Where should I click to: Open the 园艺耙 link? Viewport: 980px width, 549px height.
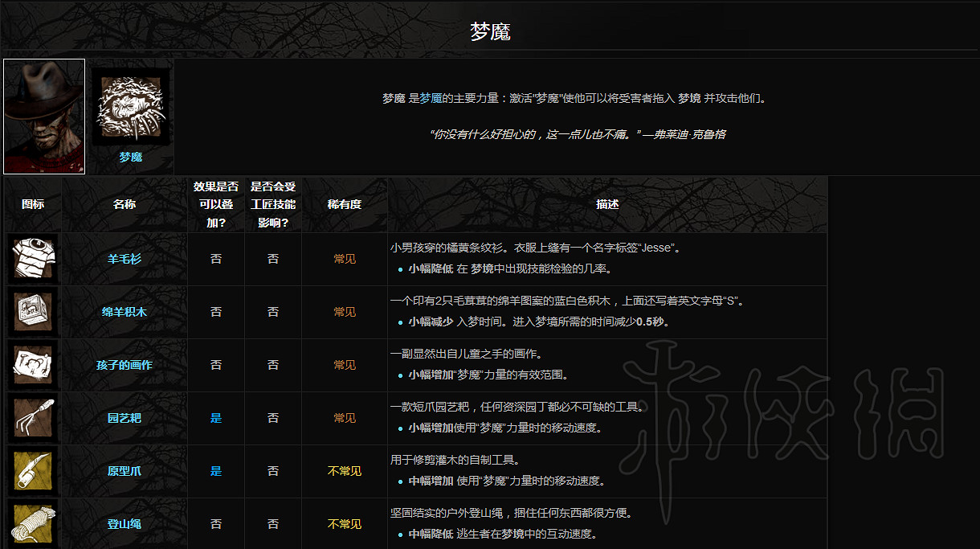pyautogui.click(x=124, y=418)
